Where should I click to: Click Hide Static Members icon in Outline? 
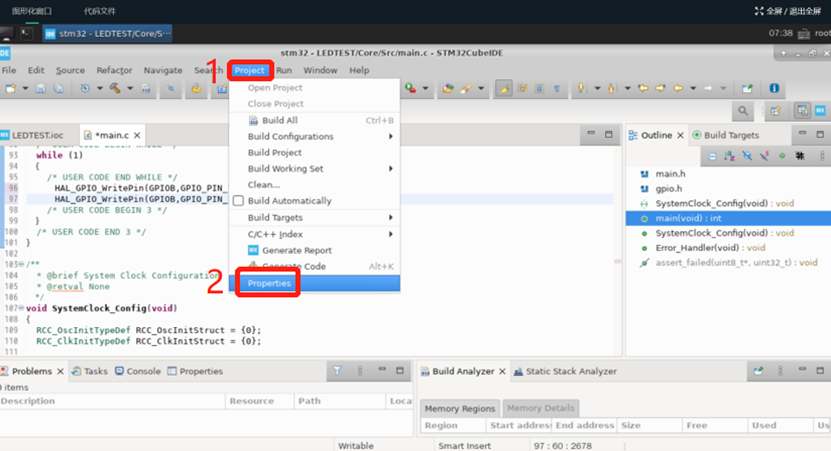[x=764, y=156]
